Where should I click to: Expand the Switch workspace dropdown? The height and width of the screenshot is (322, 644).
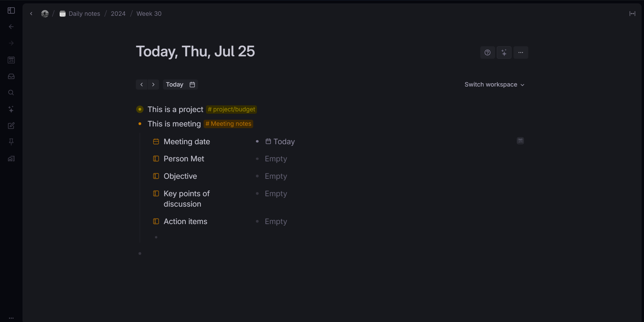pos(494,85)
